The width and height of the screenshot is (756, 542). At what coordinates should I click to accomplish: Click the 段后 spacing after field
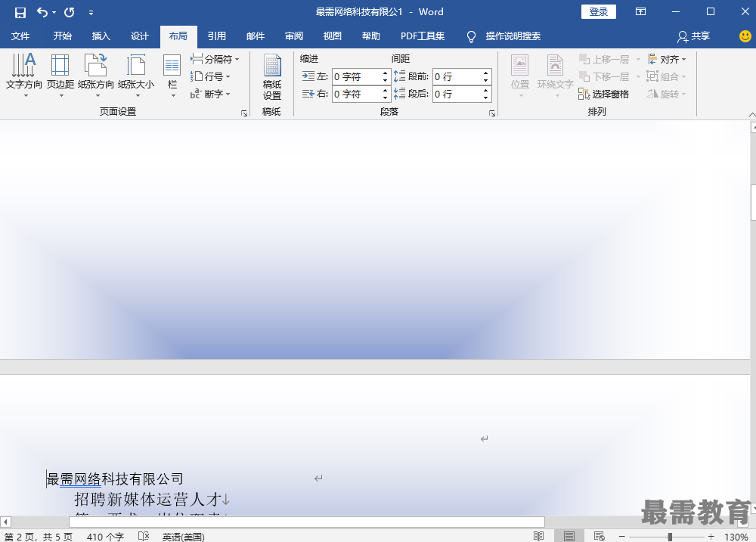(457, 94)
